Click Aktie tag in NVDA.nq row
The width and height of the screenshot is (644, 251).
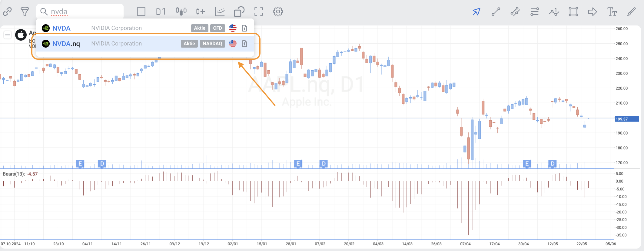(189, 44)
